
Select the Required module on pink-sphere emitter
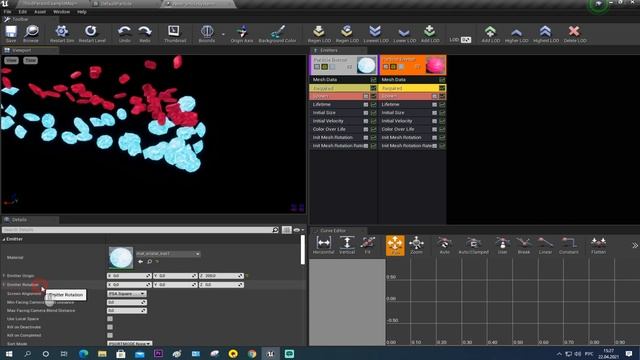point(413,88)
